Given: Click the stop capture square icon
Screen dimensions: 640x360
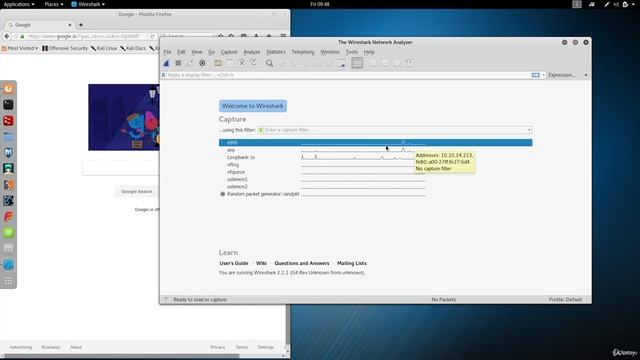Looking at the screenshot, I should click(178, 63).
